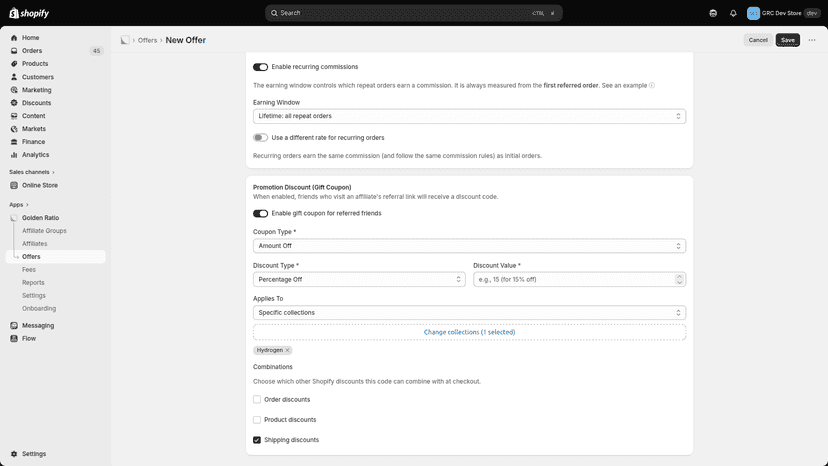Open the Coupon Type dropdown
This screenshot has height=466, width=828.
pos(469,246)
